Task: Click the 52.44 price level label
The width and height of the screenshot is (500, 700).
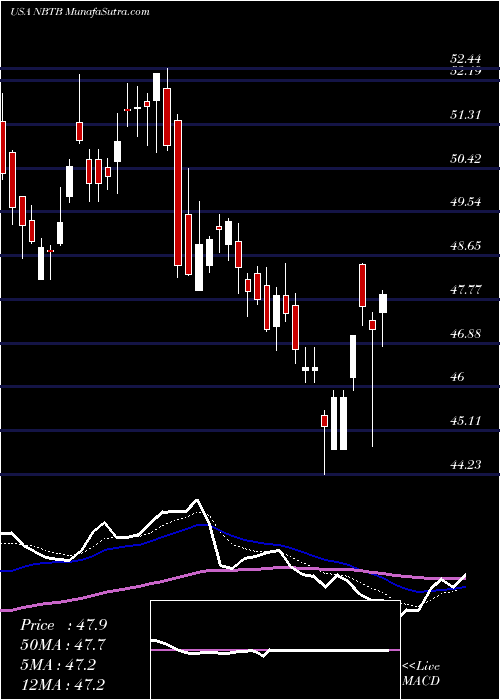Action: 466,59
